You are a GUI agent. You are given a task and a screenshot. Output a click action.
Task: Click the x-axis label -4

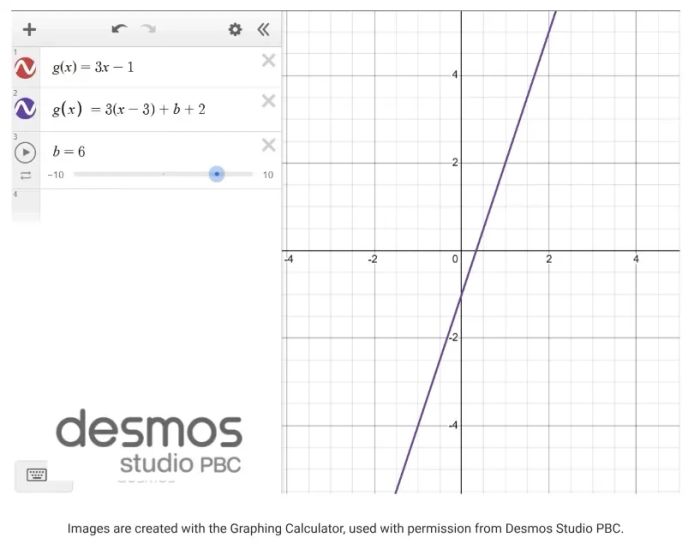click(x=289, y=259)
